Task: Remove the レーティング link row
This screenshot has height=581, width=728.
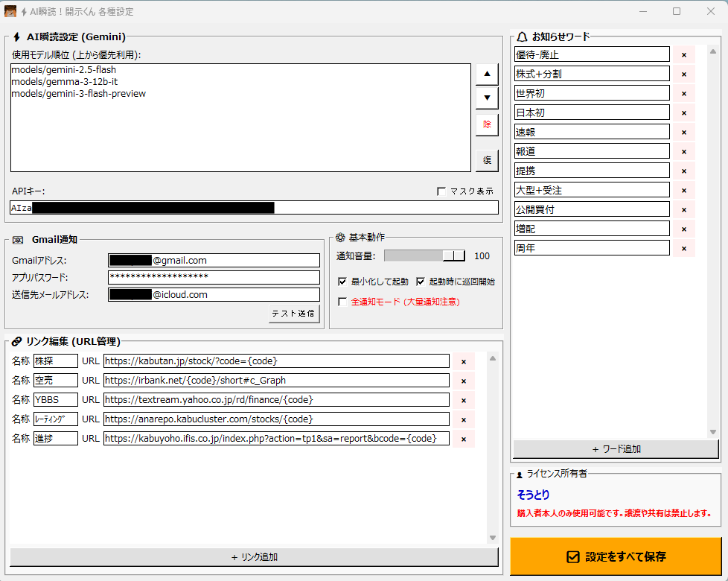Action: point(463,420)
